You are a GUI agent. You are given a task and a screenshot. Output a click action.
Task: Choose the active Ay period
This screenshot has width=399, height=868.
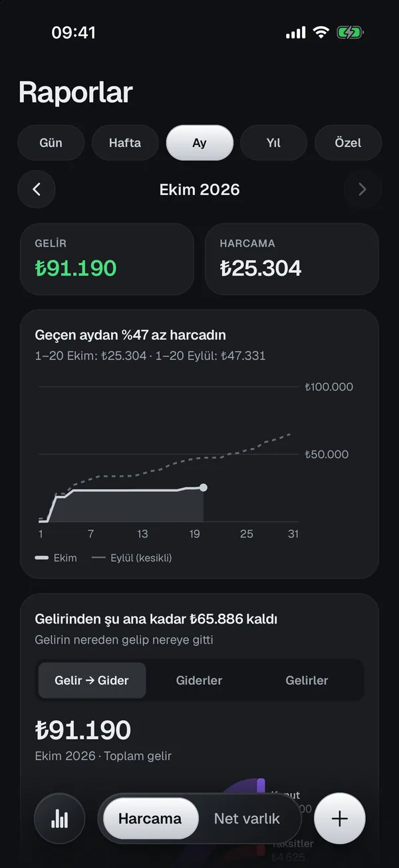pos(199,143)
